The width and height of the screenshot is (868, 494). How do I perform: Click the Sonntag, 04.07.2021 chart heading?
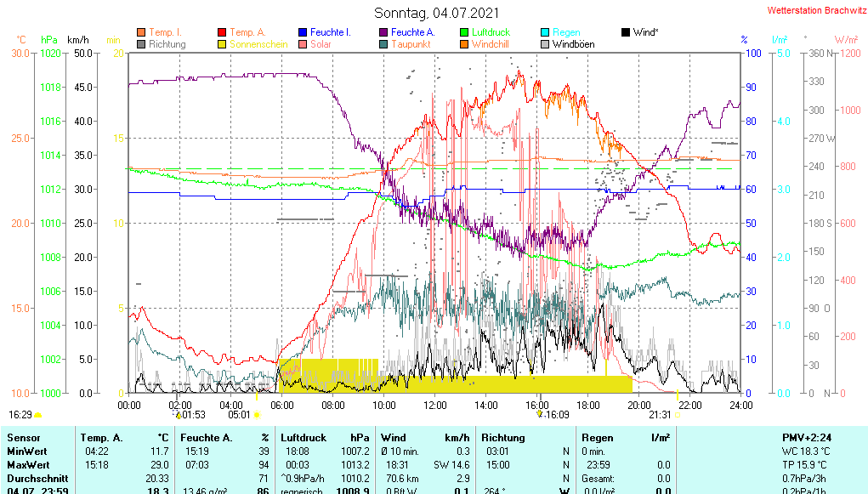point(437,13)
